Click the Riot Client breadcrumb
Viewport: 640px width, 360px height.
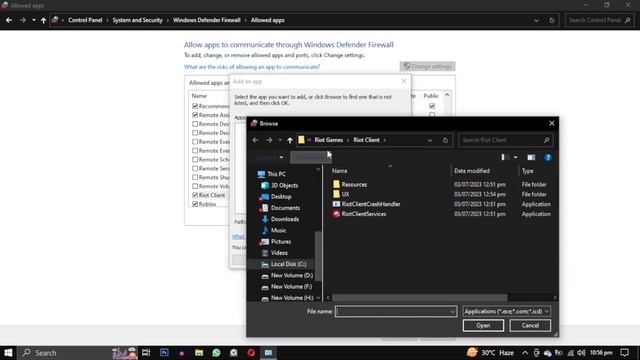click(x=366, y=140)
